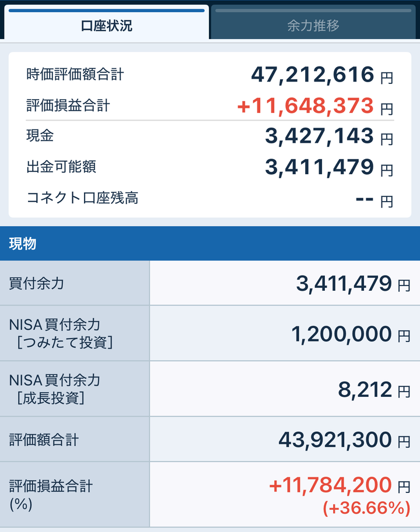This screenshot has height=532, width=420.
Task: Select the 買付余力 row label
Action: tap(37, 284)
